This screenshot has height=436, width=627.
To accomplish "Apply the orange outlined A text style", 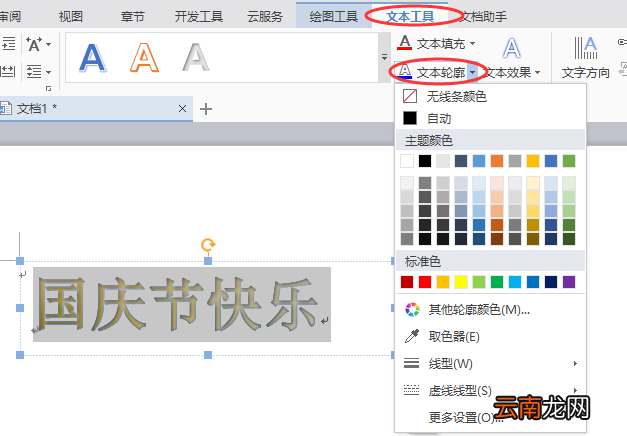I will (x=144, y=58).
